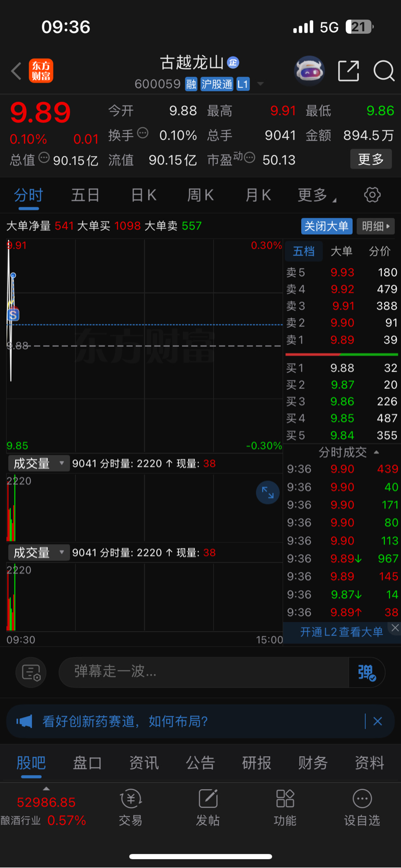Expand chart to fullscreen icon
The height and width of the screenshot is (868, 401).
[x=267, y=493]
